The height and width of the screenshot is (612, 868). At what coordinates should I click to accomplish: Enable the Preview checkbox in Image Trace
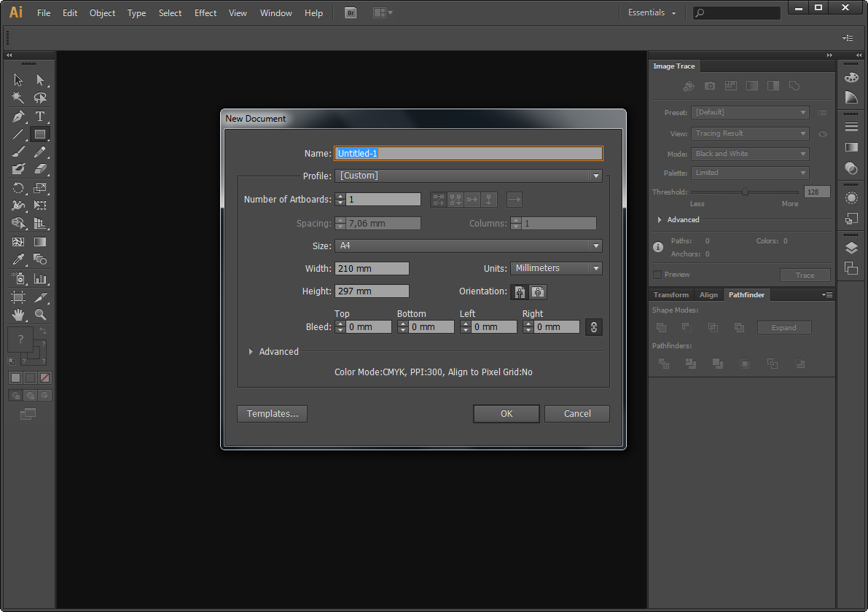coord(657,275)
